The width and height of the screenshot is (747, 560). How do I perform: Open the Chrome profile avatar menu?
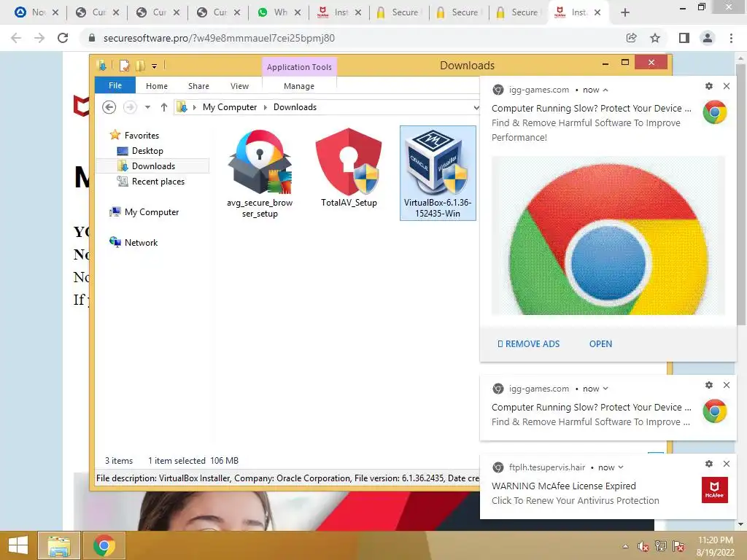[x=708, y=38]
